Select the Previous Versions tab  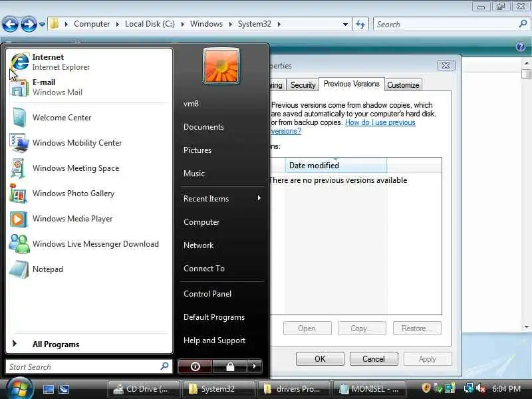(352, 84)
